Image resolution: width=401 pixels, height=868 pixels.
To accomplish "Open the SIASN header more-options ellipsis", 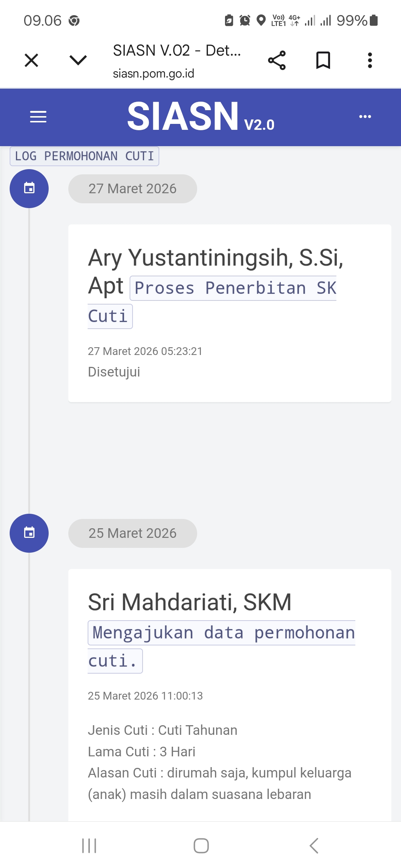I will pyautogui.click(x=365, y=116).
